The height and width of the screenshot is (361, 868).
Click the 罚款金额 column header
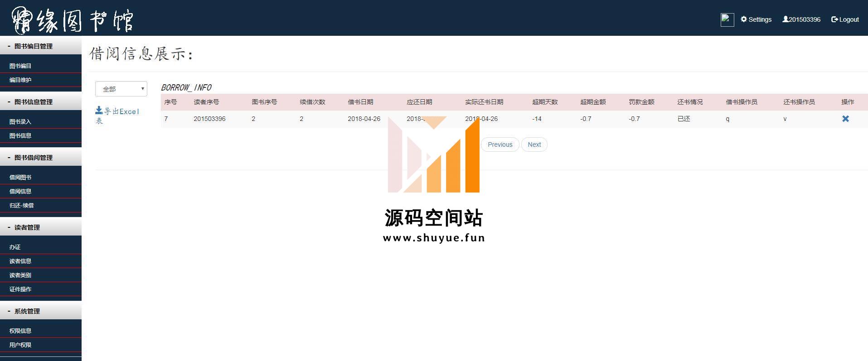(x=641, y=102)
